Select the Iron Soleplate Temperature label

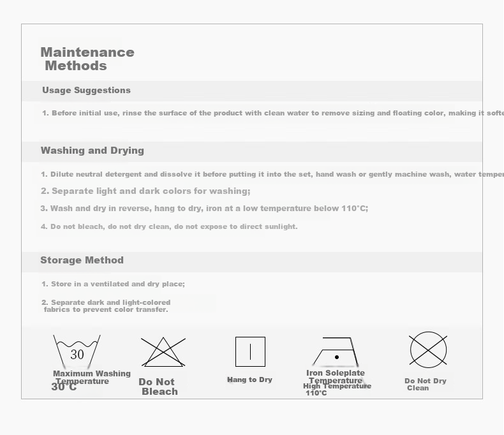point(336,376)
